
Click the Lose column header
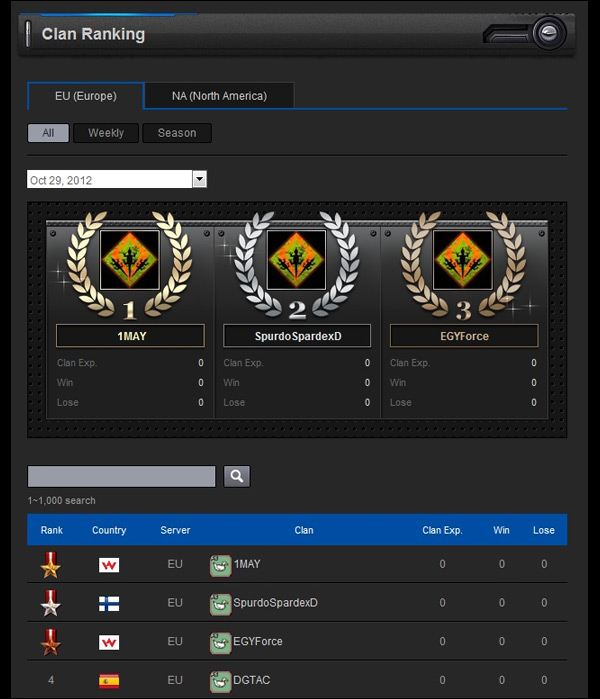click(x=544, y=530)
